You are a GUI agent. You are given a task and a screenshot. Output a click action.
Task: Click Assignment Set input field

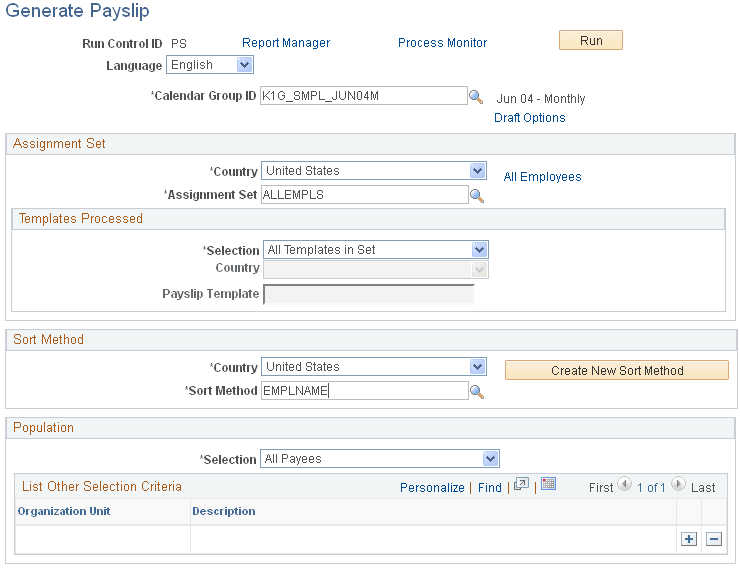(x=364, y=195)
